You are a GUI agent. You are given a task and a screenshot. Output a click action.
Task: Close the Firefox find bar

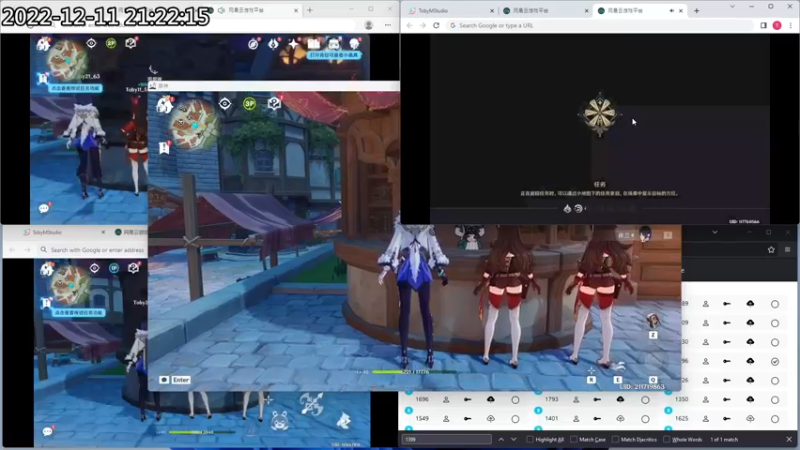point(789,439)
